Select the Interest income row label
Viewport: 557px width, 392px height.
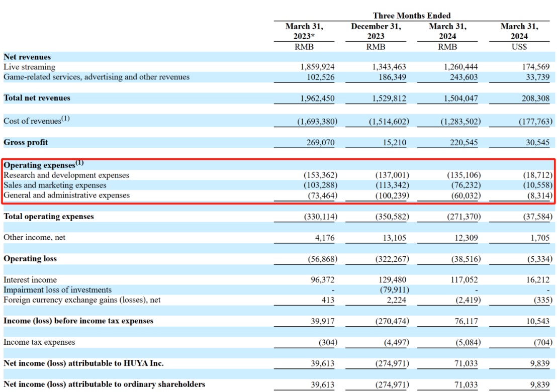30,280
